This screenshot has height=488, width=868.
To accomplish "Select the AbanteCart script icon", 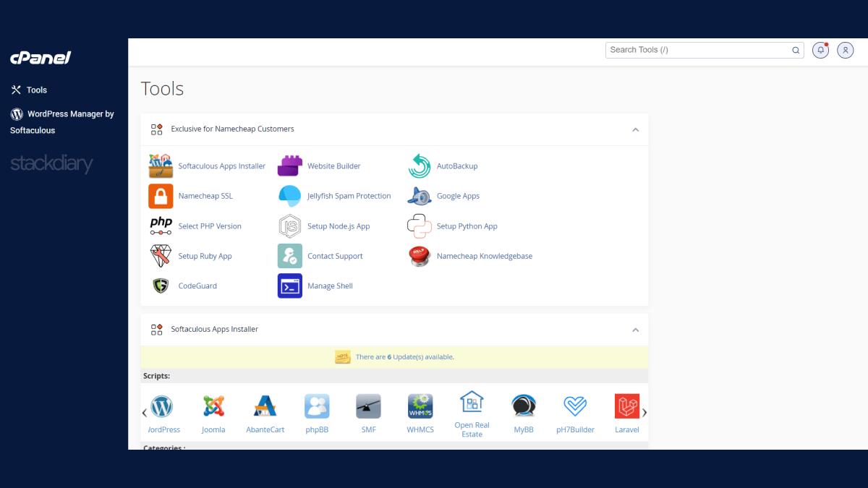I will [265, 406].
